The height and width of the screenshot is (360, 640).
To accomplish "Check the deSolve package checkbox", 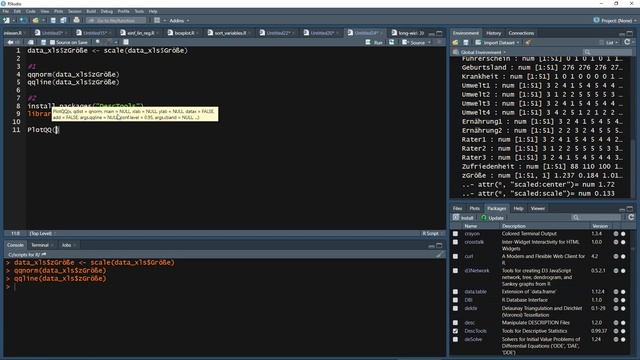I will [x=456, y=339].
